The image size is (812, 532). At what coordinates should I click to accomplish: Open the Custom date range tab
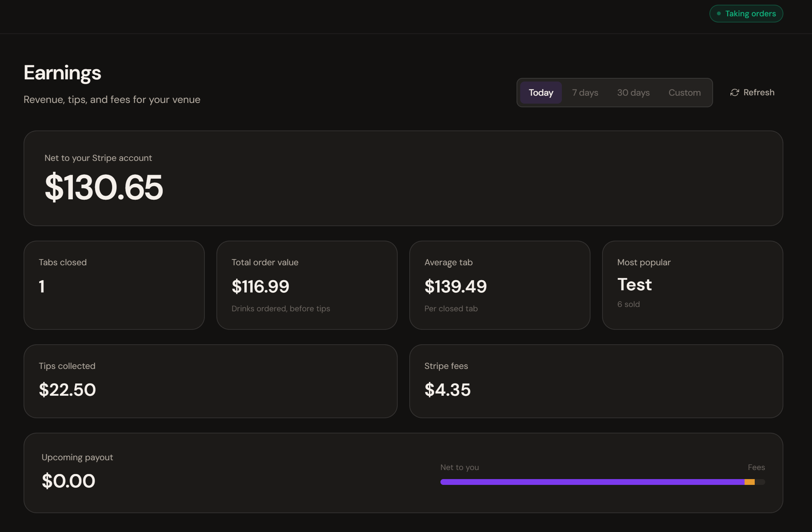tap(684, 92)
